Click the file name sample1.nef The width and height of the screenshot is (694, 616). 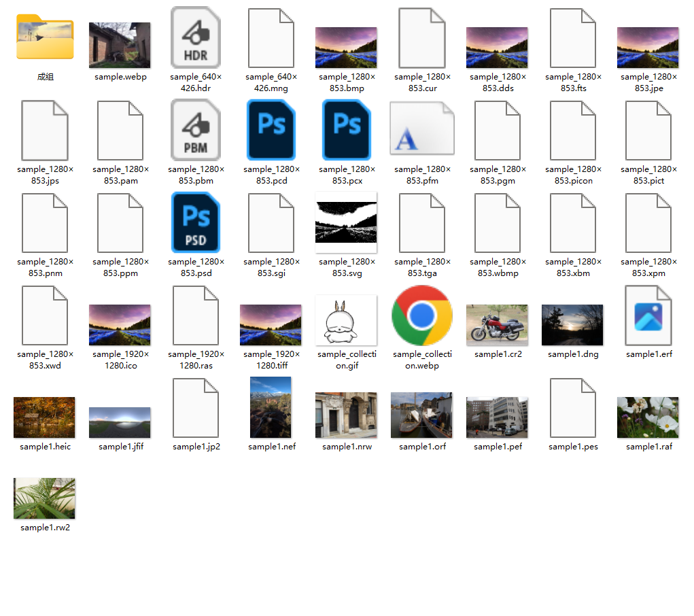click(272, 447)
